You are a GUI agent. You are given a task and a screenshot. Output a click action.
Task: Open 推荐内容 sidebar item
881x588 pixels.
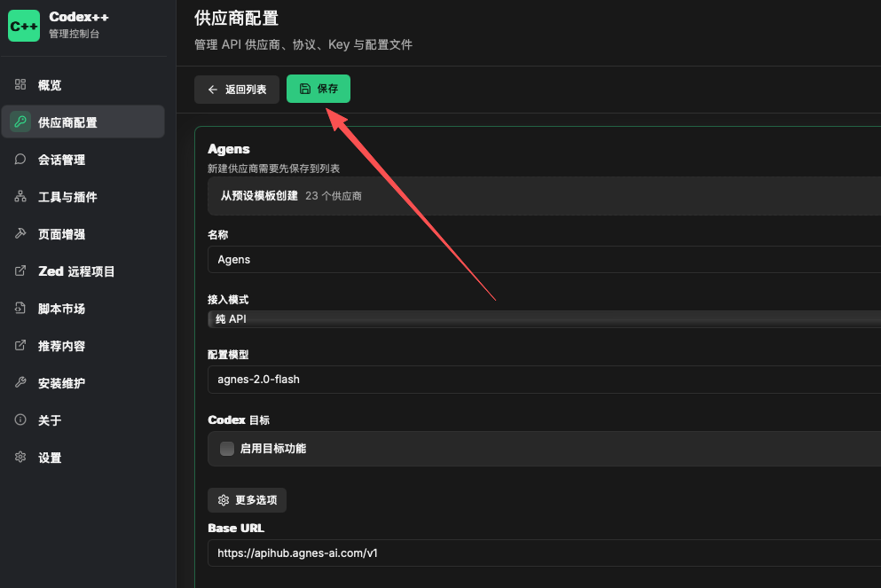coord(83,345)
